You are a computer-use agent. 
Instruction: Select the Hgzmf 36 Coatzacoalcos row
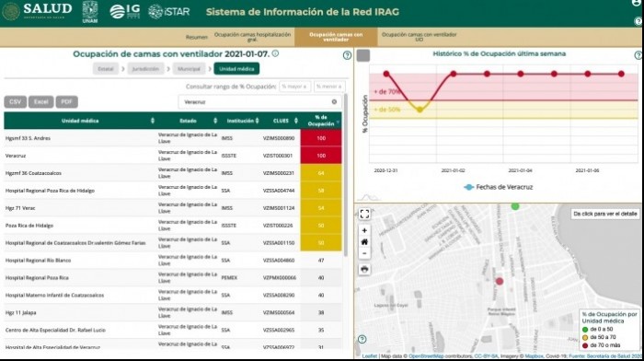click(x=173, y=173)
